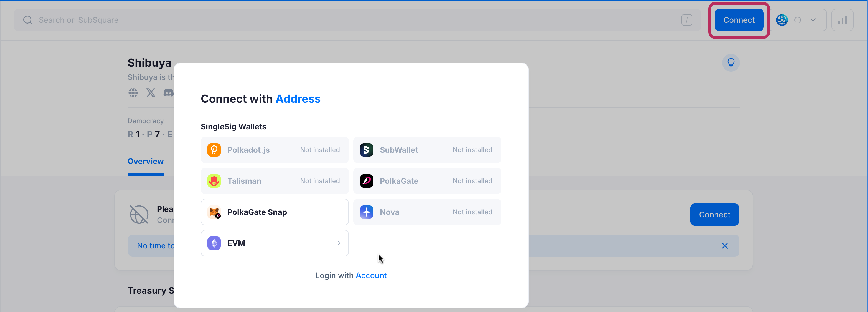Open the Shibuya network logo icon
868x312 pixels.
click(782, 20)
